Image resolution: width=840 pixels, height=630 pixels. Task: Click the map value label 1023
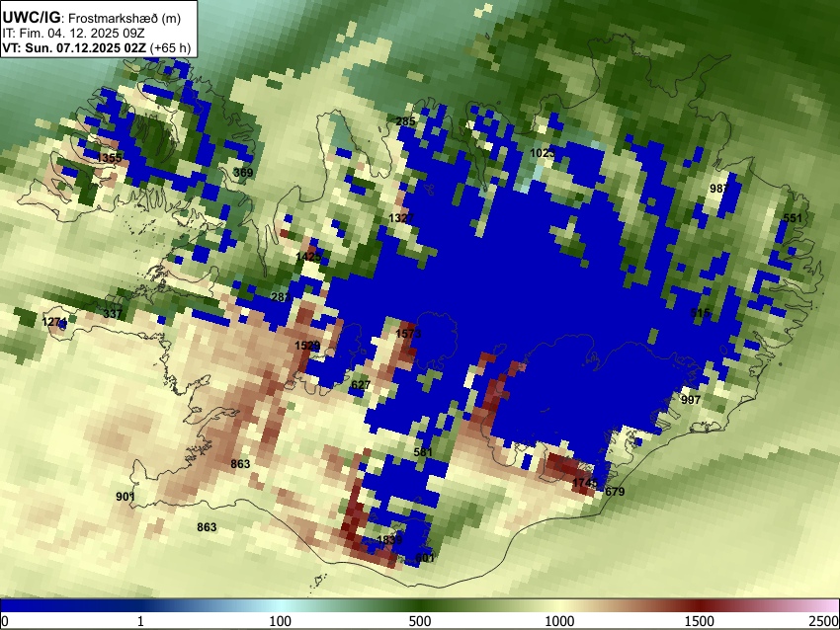tap(543, 154)
